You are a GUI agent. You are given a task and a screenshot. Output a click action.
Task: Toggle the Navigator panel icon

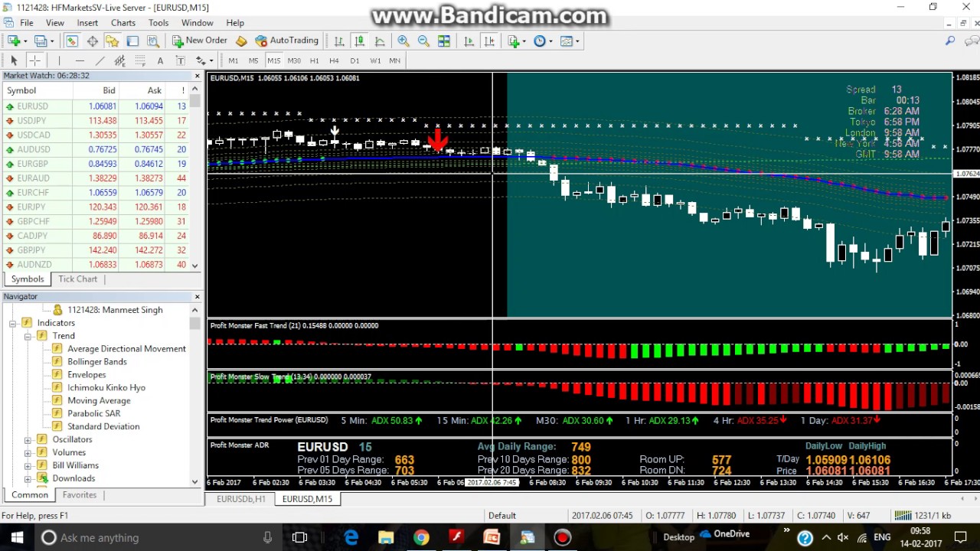click(x=112, y=41)
